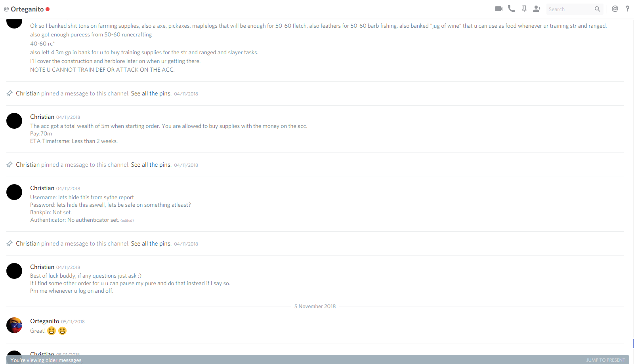634x364 pixels.
Task: Click Jump To Present button
Action: click(605, 360)
